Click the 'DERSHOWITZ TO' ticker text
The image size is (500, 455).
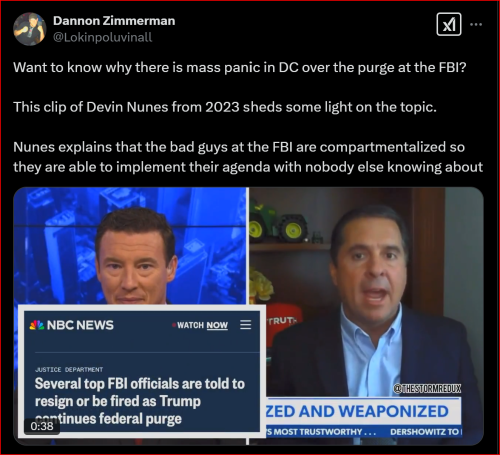[x=426, y=432]
